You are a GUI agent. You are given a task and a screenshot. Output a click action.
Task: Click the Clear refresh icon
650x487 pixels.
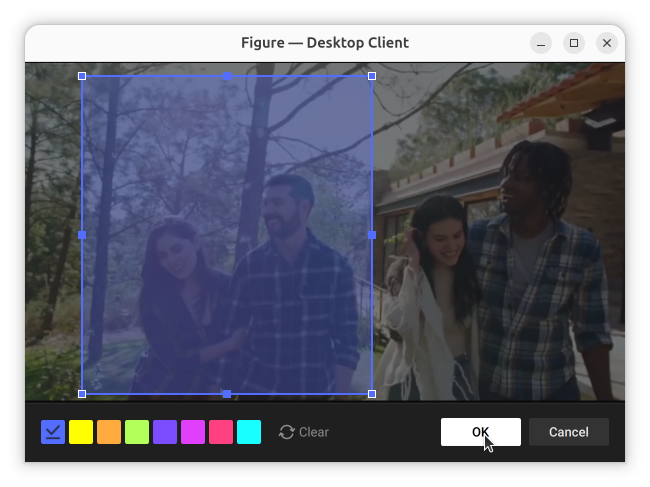[286, 432]
